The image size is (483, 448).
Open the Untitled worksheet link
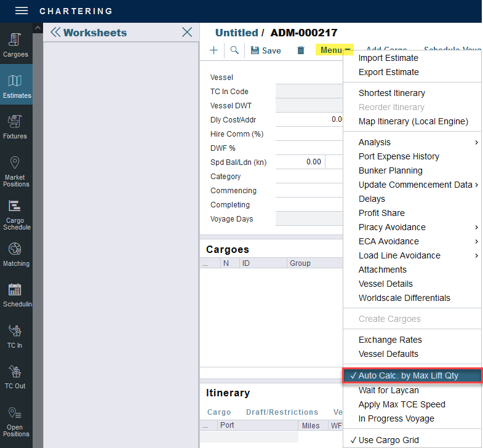[x=236, y=33]
